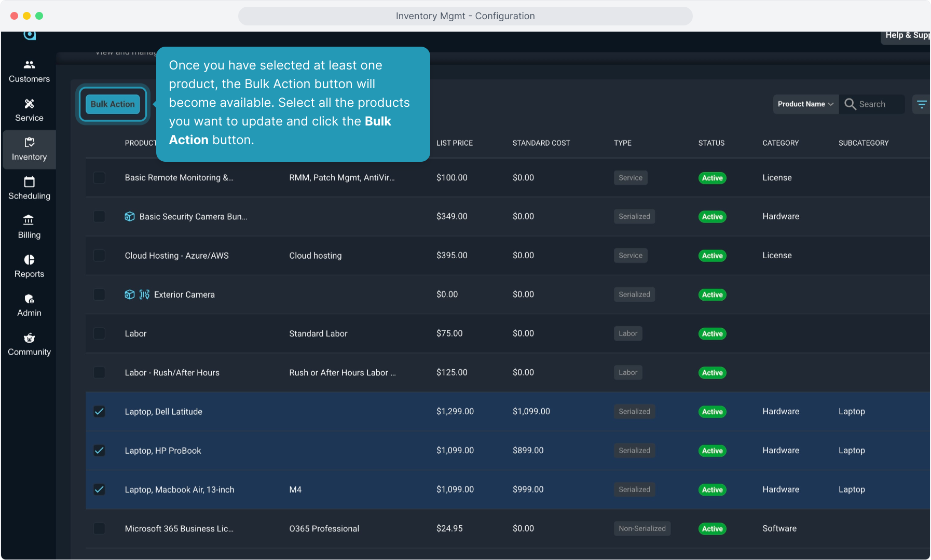
Task: Select the Inventory sidebar tab
Action: pyautogui.click(x=29, y=149)
